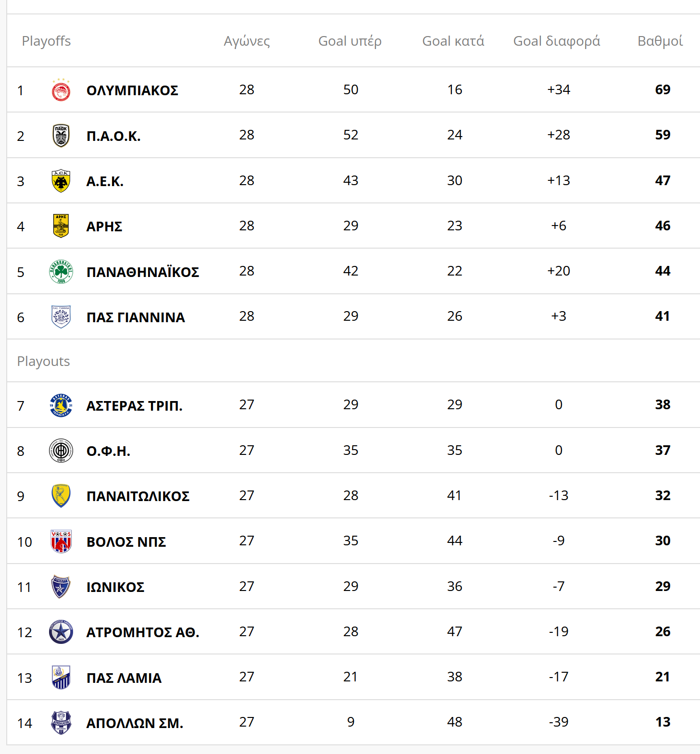The image size is (700, 754).
Task: Click the Asteras Tripolis logo
Action: (61, 405)
